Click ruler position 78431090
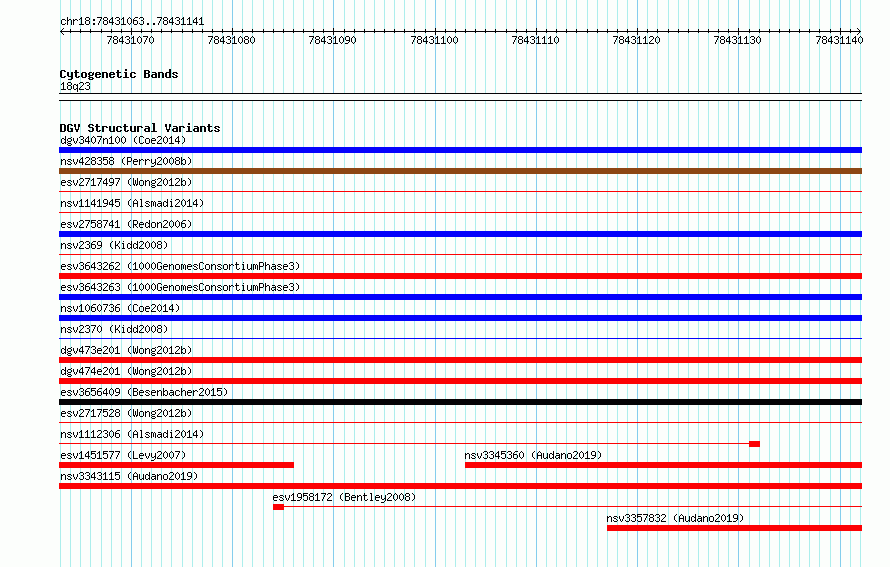Image resolution: width=890 pixels, height=567 pixels. tap(332, 40)
